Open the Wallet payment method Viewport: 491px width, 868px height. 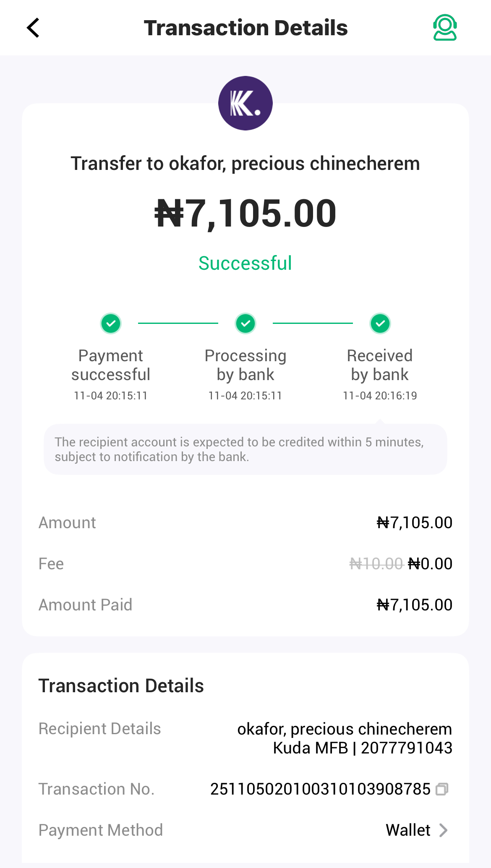coord(408,830)
